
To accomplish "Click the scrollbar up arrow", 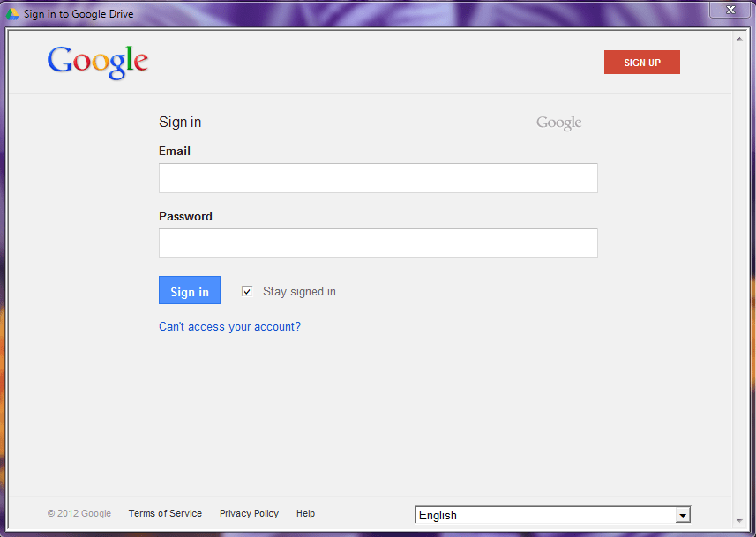I will pyautogui.click(x=739, y=39).
